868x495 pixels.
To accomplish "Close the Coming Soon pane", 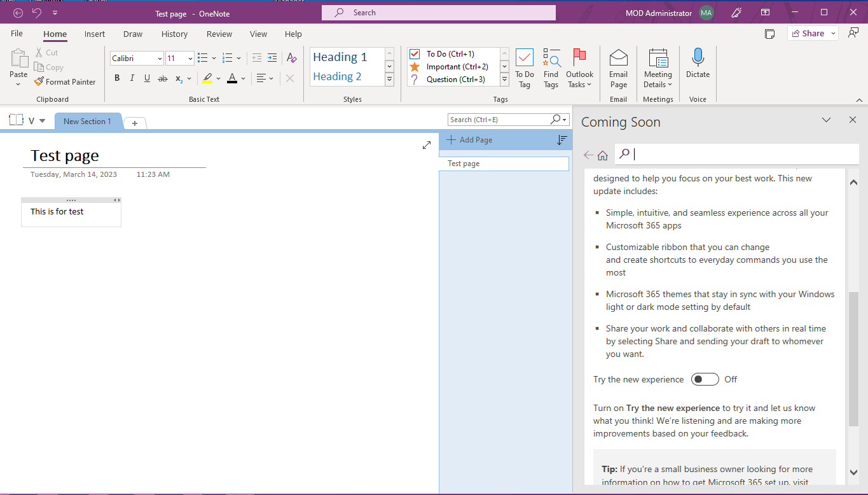I will pyautogui.click(x=853, y=120).
